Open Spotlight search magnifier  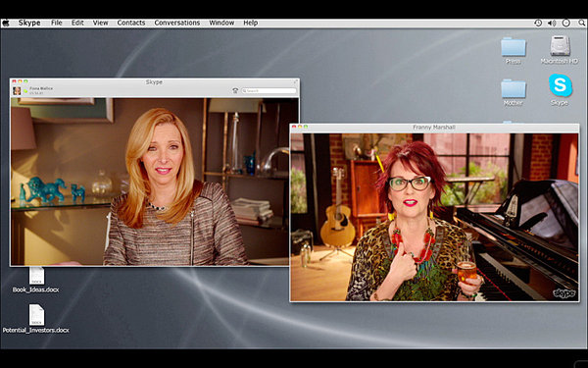tap(581, 23)
